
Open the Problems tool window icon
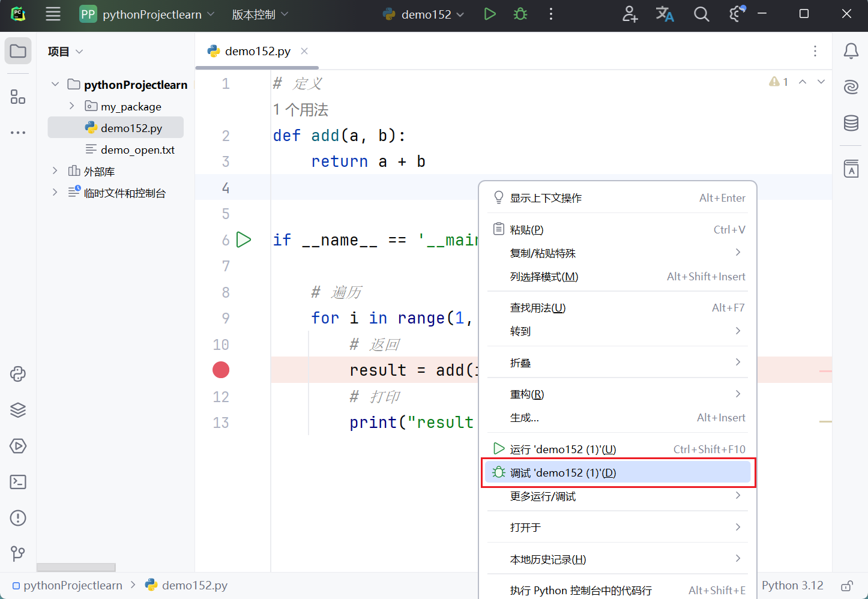(x=18, y=518)
